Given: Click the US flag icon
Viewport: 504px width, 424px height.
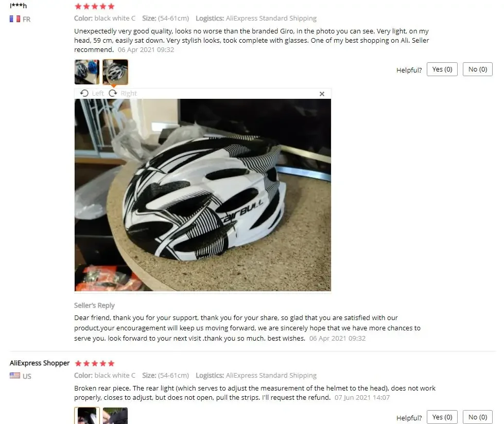Looking at the screenshot, I should click(15, 375).
